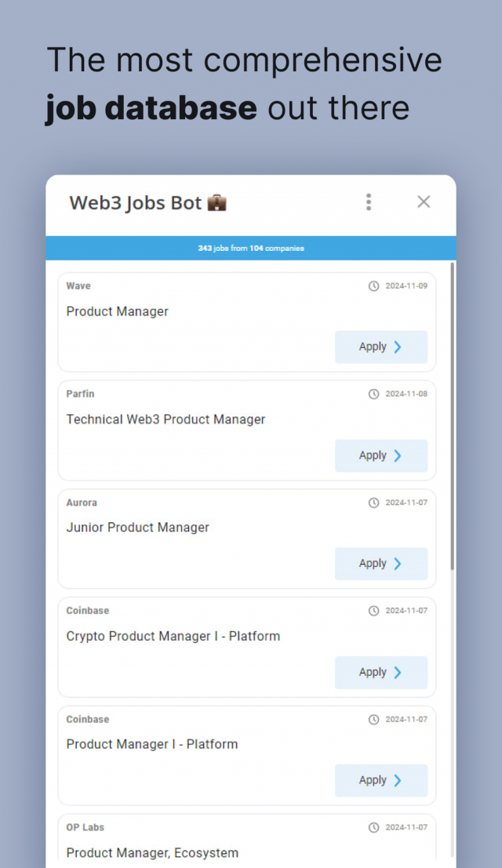Select 'Technical Web3 Product Manager' title
502x868 pixels.
pos(166,419)
